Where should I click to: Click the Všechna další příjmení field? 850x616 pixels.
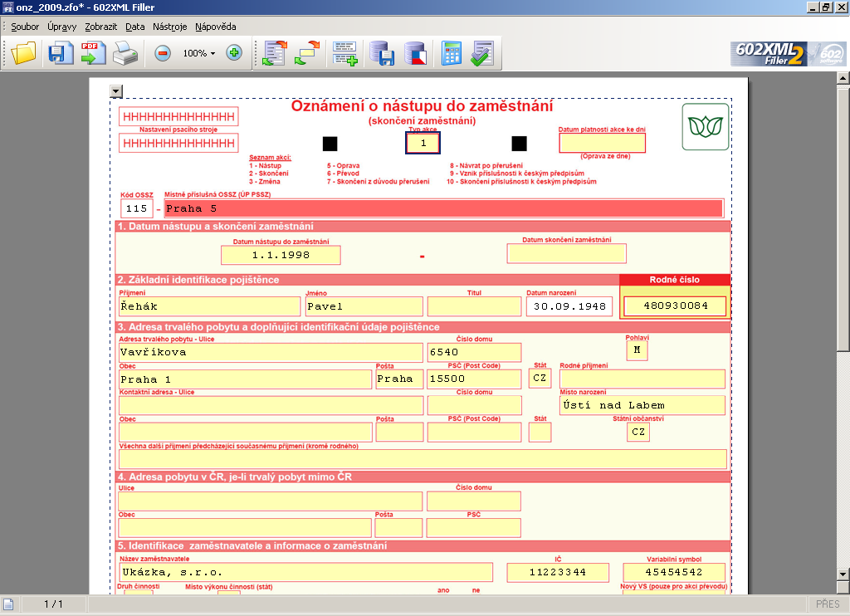tap(423, 459)
